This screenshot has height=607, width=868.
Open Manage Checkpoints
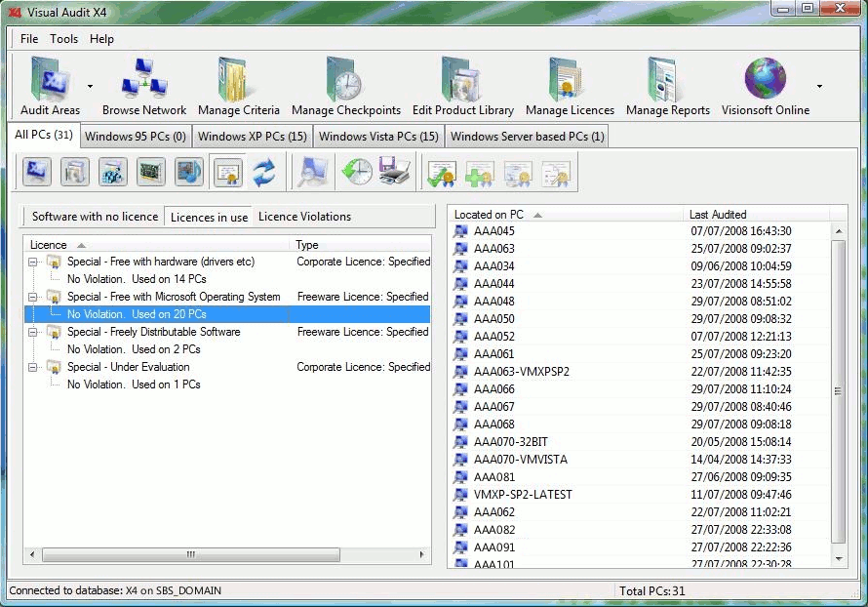click(346, 86)
